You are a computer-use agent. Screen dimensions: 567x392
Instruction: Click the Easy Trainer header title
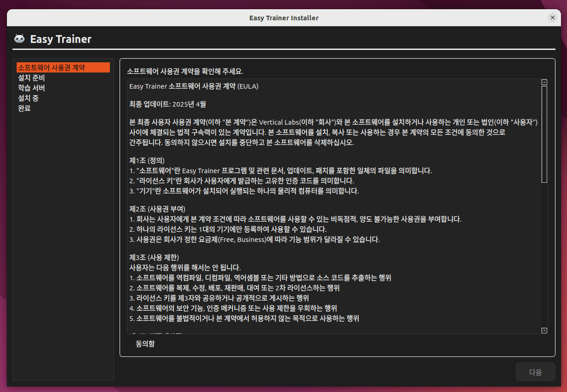click(61, 39)
